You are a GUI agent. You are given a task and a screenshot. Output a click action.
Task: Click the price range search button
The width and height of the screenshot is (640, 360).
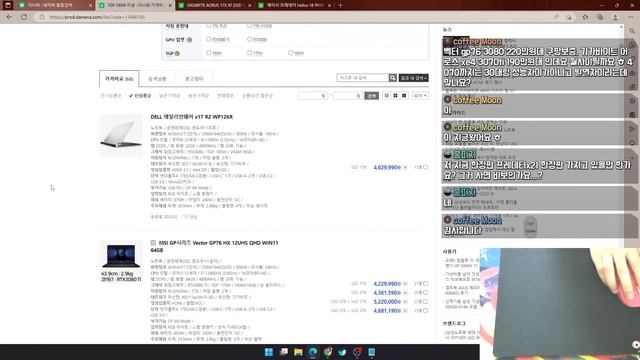(371, 96)
